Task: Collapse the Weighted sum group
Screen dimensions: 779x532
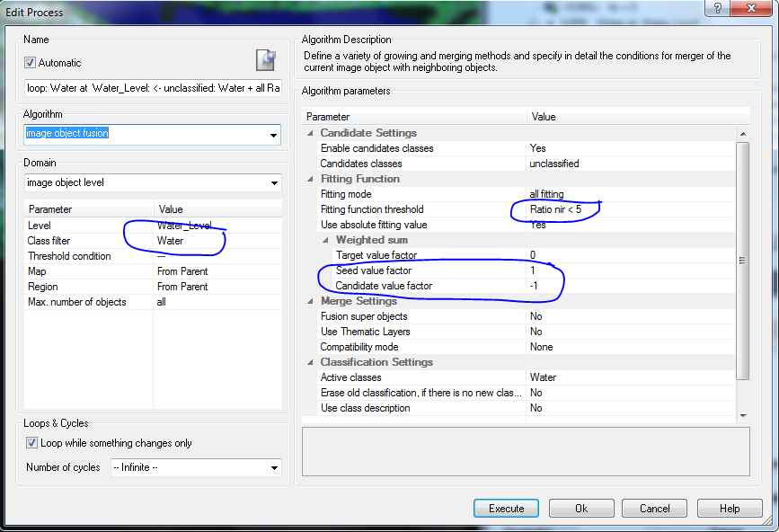Action: (x=326, y=240)
